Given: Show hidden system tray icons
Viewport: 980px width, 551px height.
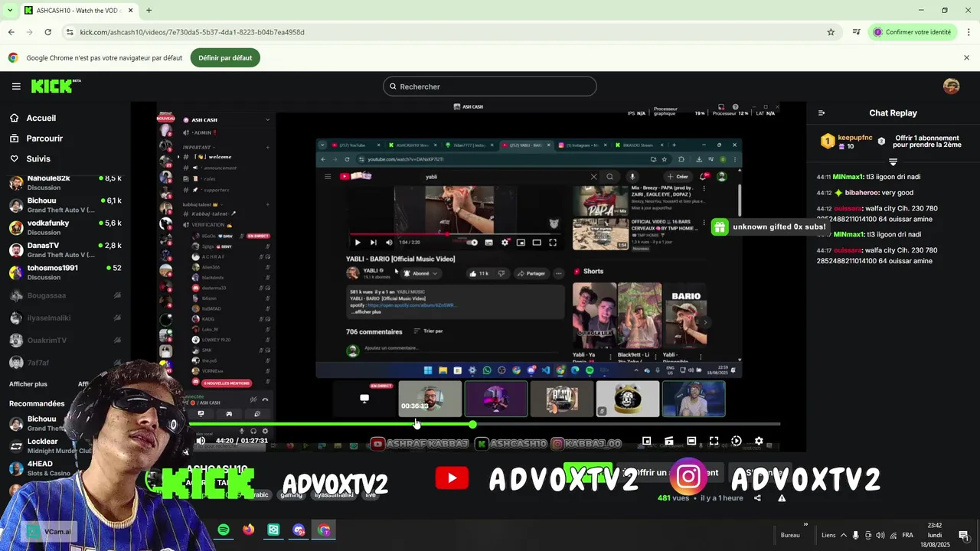Looking at the screenshot, I should (844, 536).
